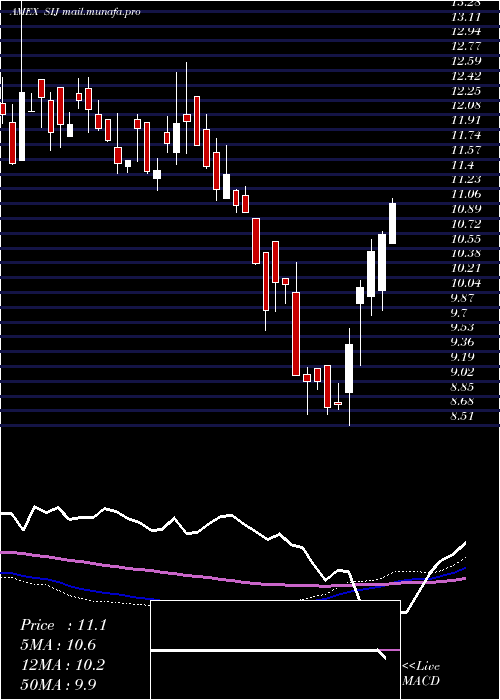500x700 pixels.
Task: Click the 8.51 price axis label
Action: (464, 416)
